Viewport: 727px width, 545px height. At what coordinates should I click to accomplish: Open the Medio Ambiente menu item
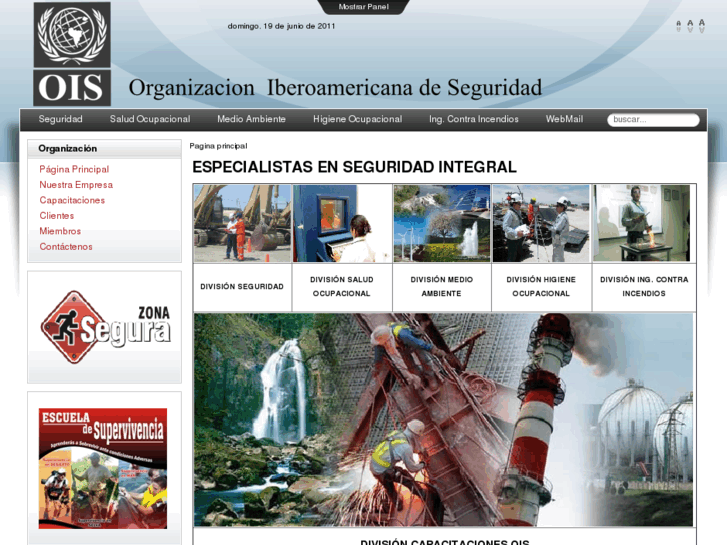251,119
